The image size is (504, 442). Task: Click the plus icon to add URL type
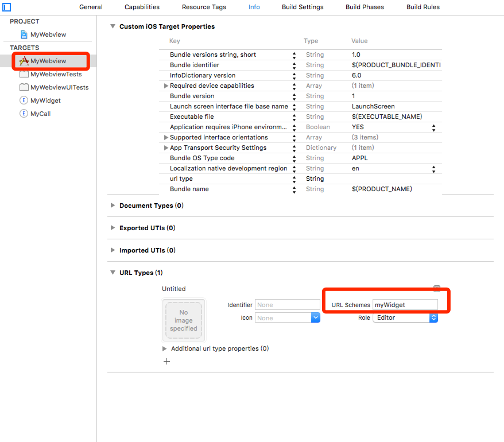167,362
